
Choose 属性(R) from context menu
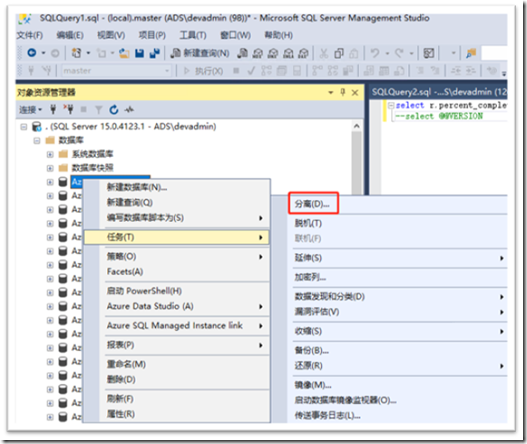point(176,414)
